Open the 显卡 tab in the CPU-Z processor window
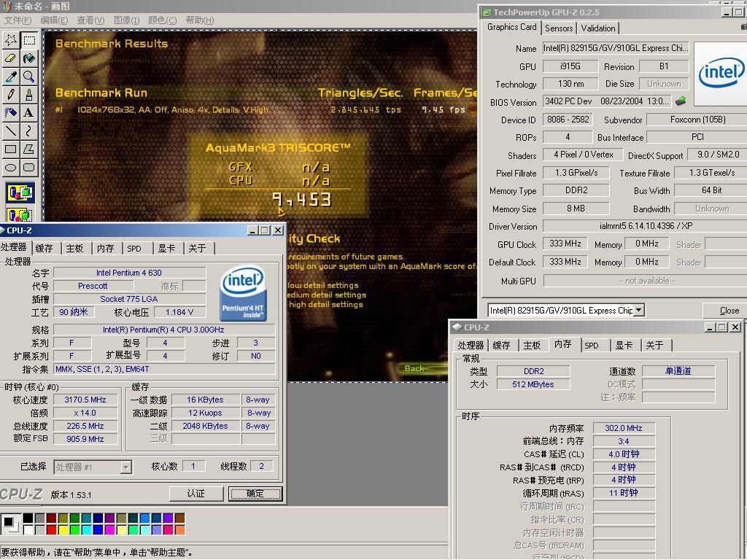747x560 pixels. (166, 248)
